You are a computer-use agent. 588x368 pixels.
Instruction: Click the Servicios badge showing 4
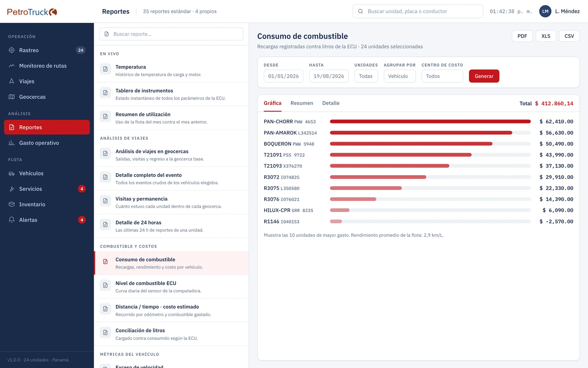pos(82,189)
